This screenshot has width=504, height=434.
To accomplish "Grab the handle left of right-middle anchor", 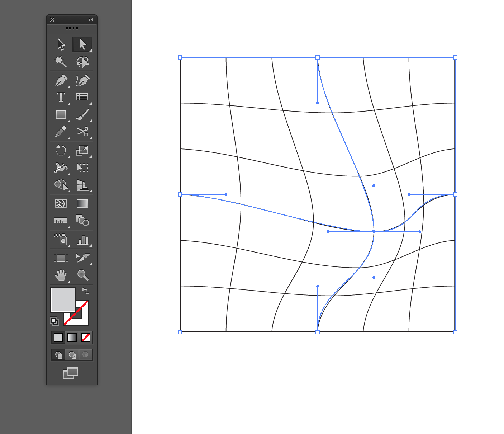I will [x=409, y=194].
